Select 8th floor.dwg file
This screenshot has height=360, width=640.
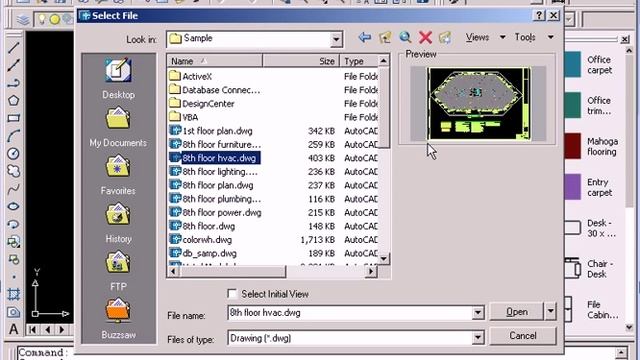point(202,226)
